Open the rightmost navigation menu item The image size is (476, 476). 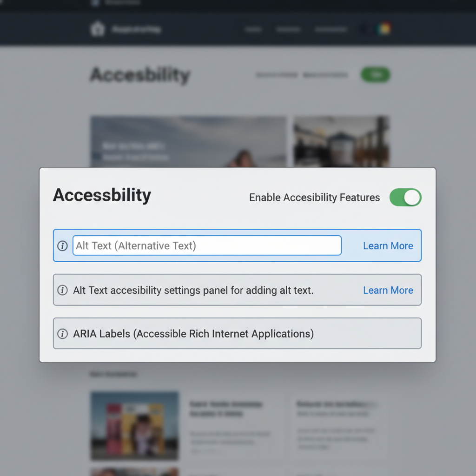(331, 29)
